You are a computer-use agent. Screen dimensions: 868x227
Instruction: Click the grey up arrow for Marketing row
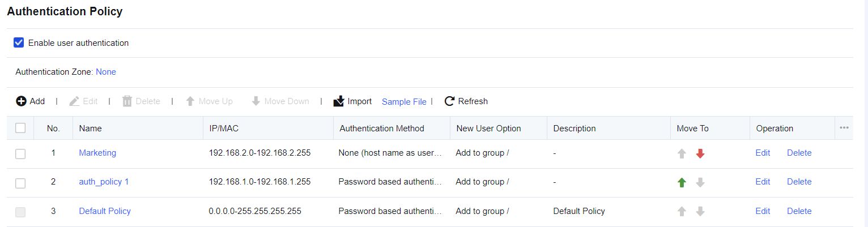682,153
